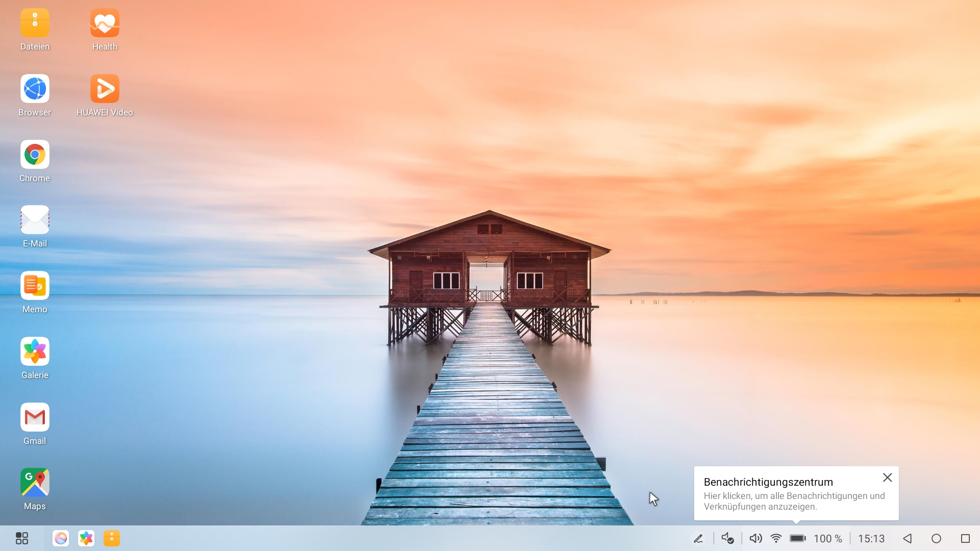
Task: Open Wi-Fi settings from the tray
Action: tap(776, 538)
